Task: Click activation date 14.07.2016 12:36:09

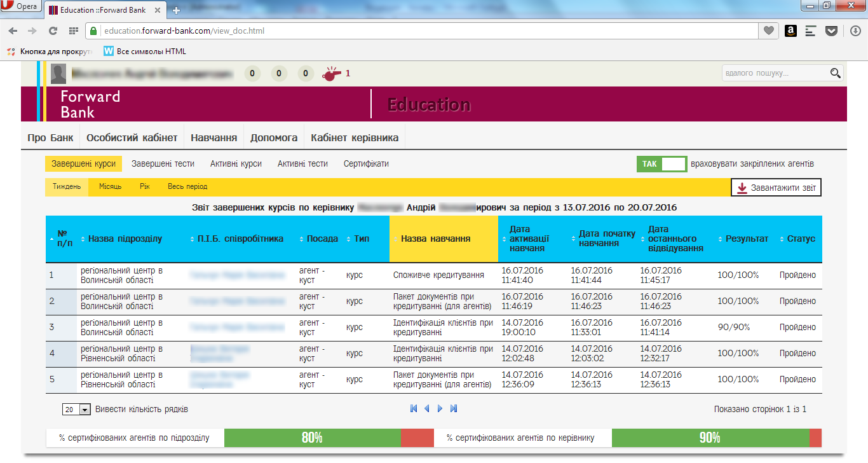Action: 522,380
